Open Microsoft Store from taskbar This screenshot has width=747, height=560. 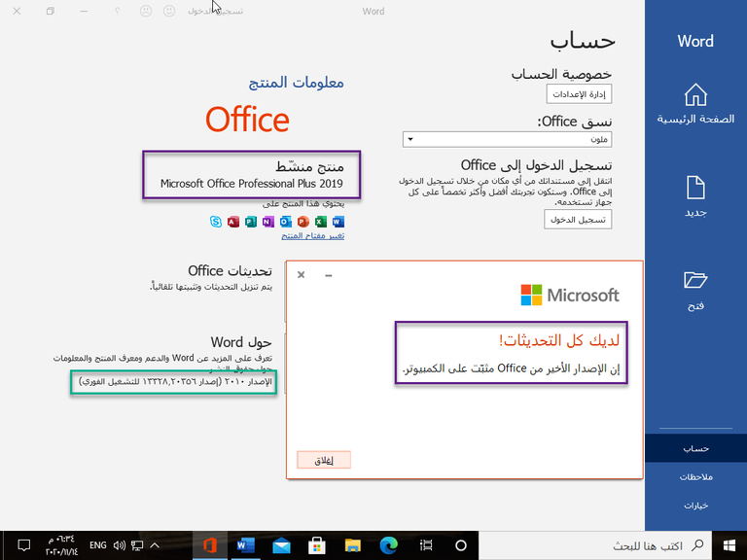point(317,545)
